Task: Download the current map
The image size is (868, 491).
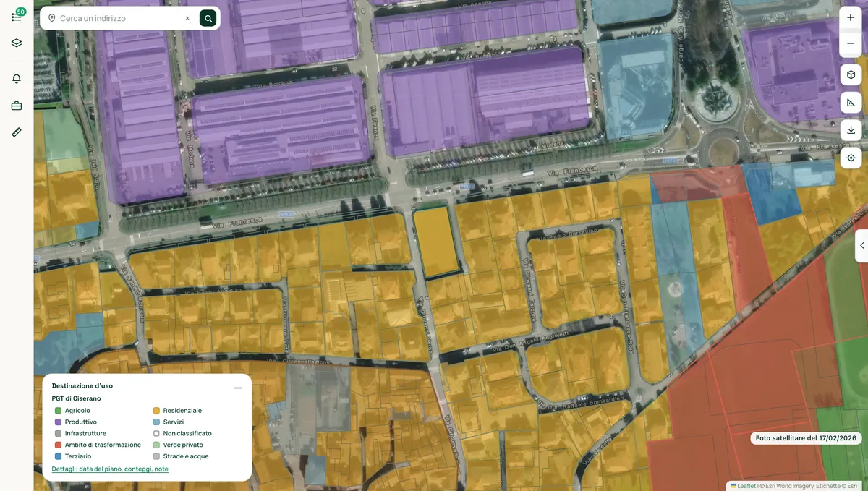Action: 851,130
